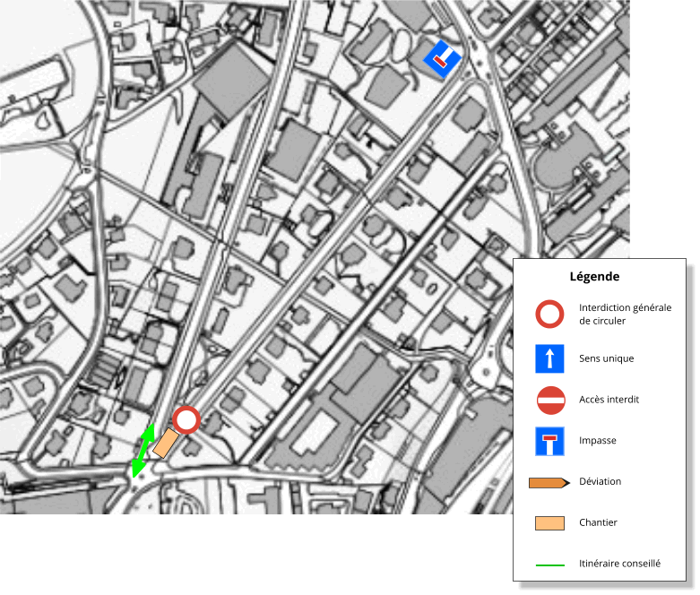Click legend Déviation orange arrow
This screenshot has height=595, width=700.
(x=549, y=482)
